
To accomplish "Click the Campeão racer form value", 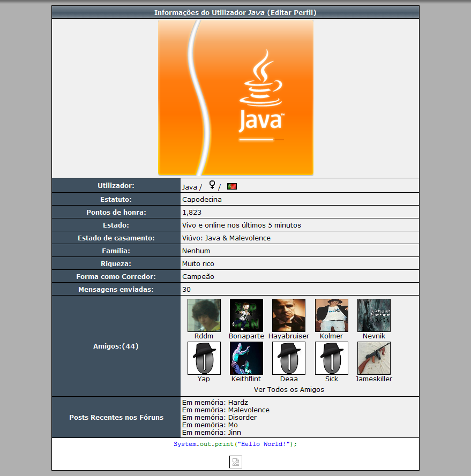I will pyautogui.click(x=198, y=277).
